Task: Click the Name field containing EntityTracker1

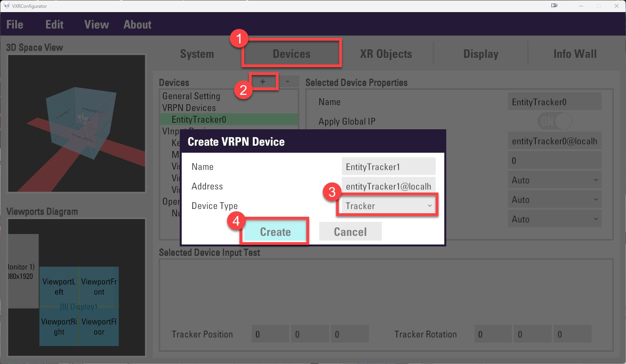Action: pos(388,167)
